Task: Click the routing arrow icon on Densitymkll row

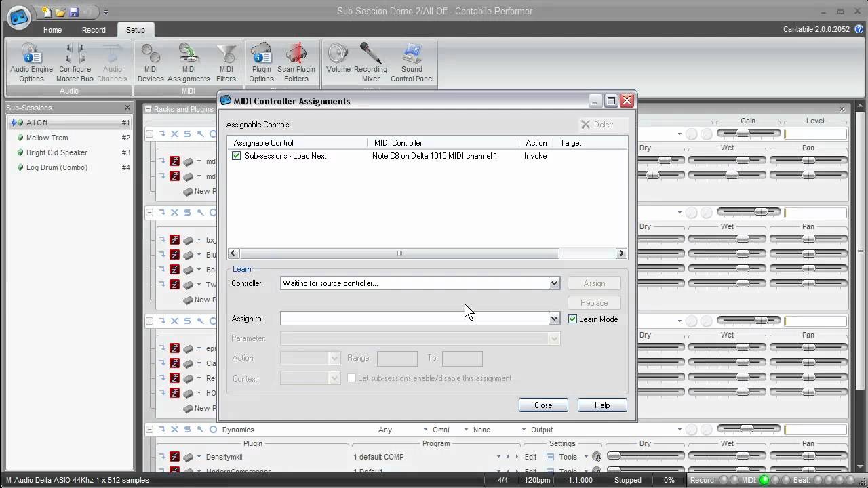Action: pos(163,457)
